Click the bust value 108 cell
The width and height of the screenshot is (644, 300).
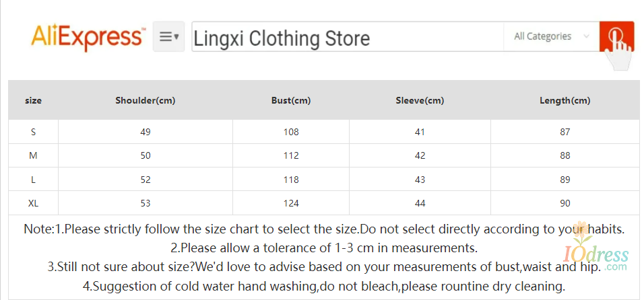click(x=291, y=132)
